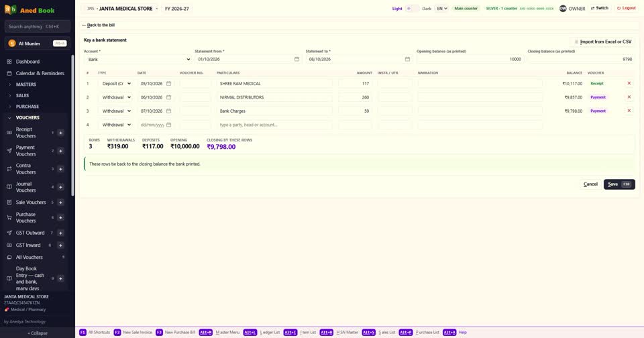Open the Account dropdown set to Bank
This screenshot has height=338, width=644.
pyautogui.click(x=138, y=59)
